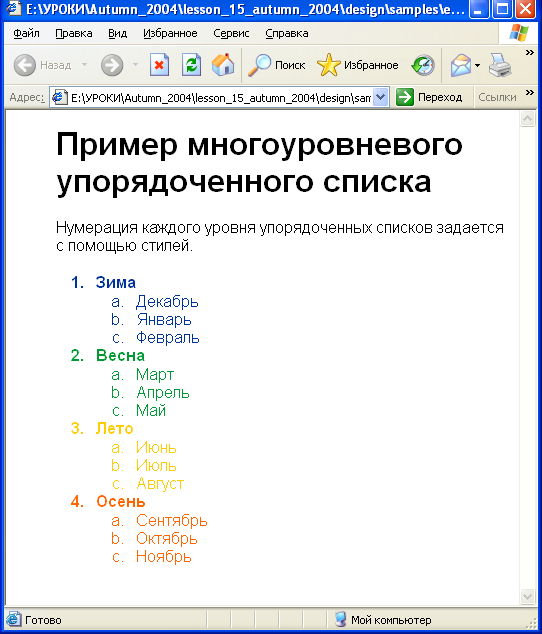Click 'Готово' status bar text
The width and height of the screenshot is (542, 634).
tap(43, 620)
